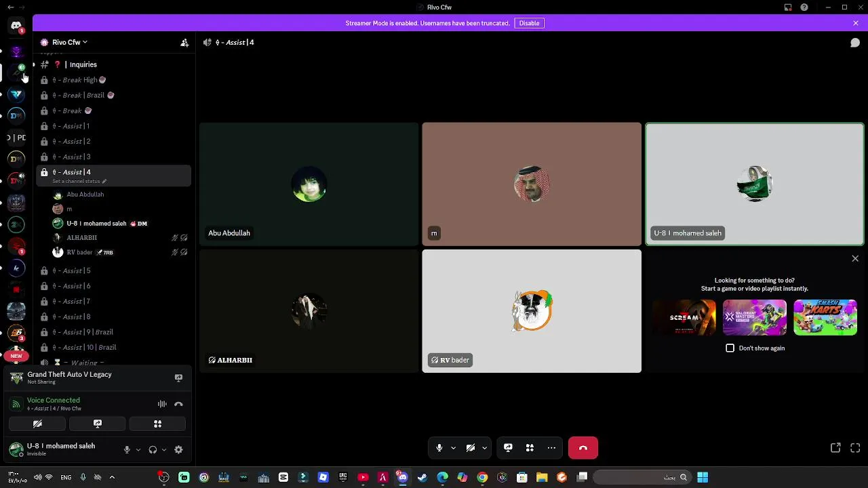Image resolution: width=868 pixels, height=488 pixels.
Task: Toggle taskbar microphone tray icon
Action: (x=83, y=477)
